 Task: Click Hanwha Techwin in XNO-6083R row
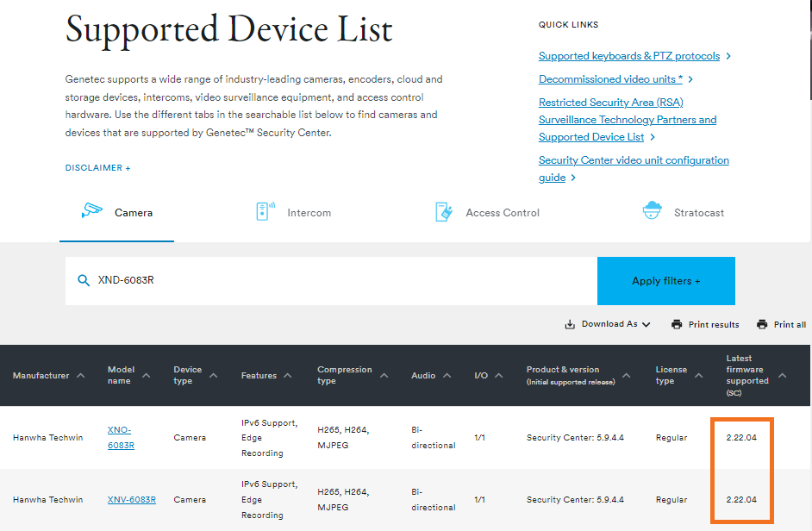coord(47,437)
